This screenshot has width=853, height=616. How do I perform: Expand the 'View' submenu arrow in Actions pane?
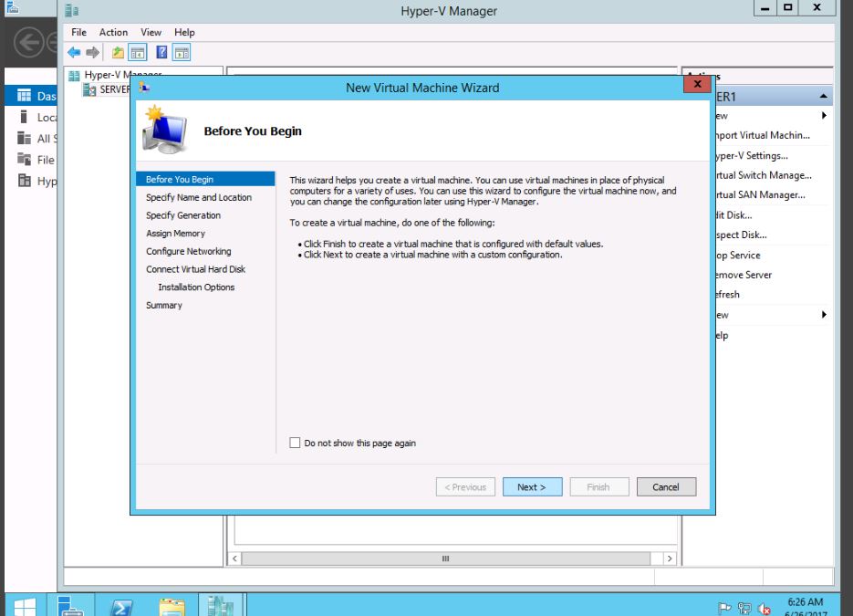pos(824,315)
